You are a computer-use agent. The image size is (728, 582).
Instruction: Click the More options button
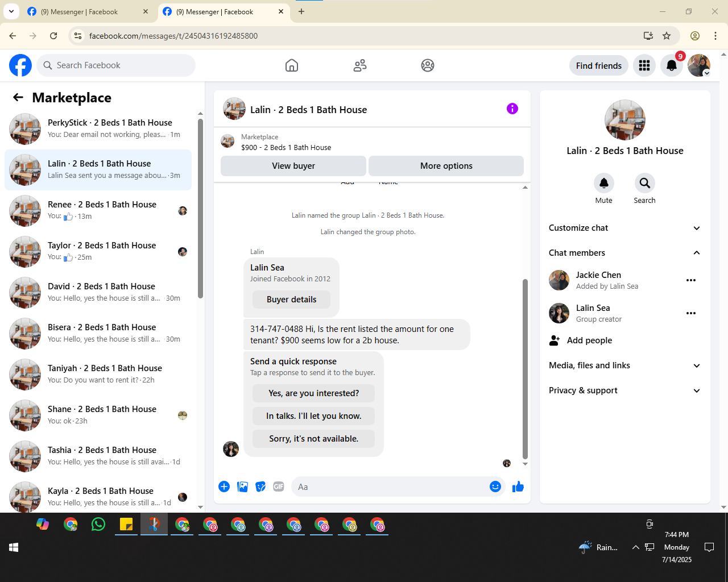pyautogui.click(x=446, y=166)
